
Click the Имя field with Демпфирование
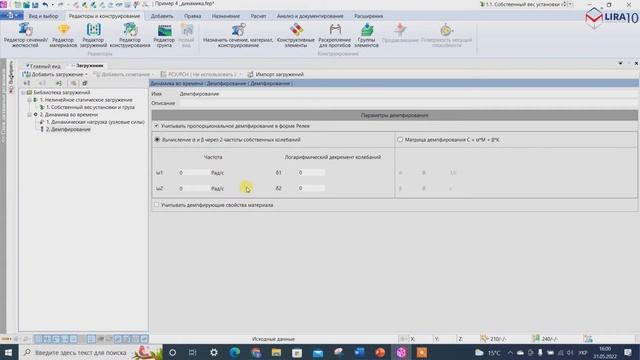(x=408, y=94)
